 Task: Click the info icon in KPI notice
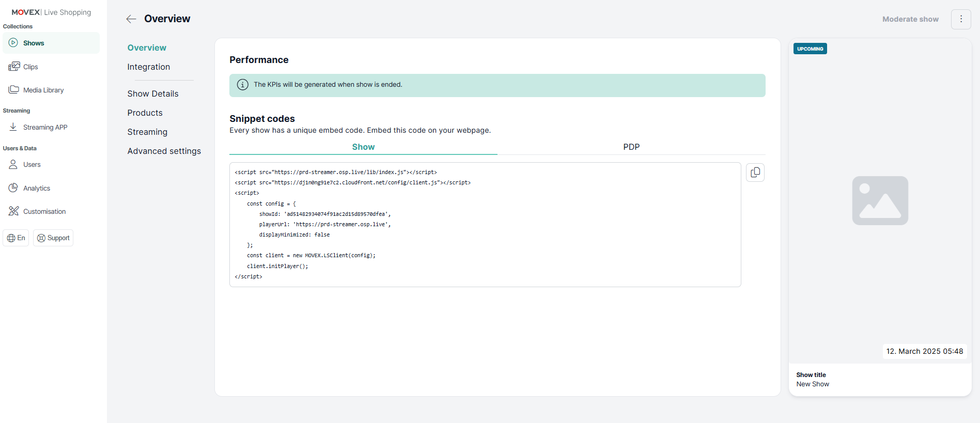[242, 85]
